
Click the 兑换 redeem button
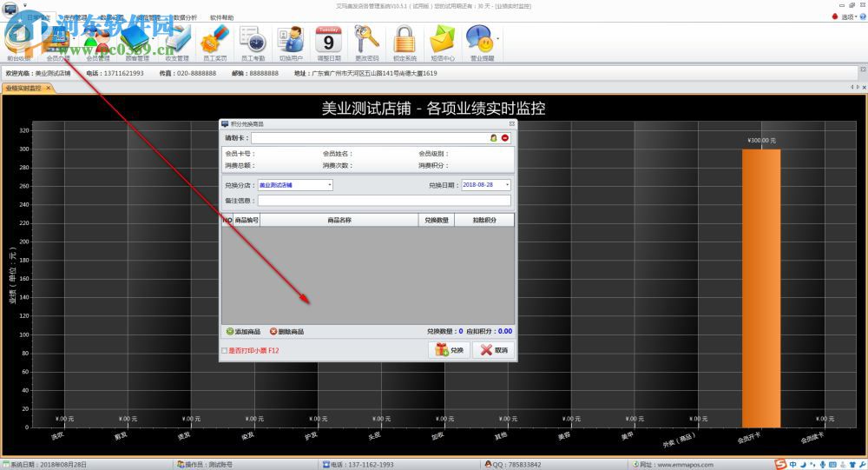coord(449,350)
